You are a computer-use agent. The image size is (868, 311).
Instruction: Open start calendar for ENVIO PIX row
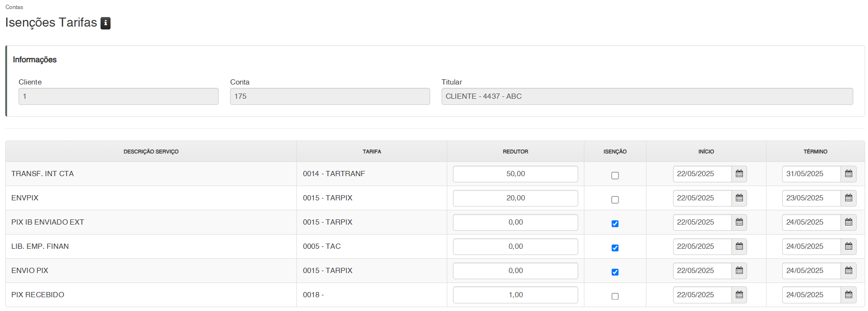[x=739, y=271]
